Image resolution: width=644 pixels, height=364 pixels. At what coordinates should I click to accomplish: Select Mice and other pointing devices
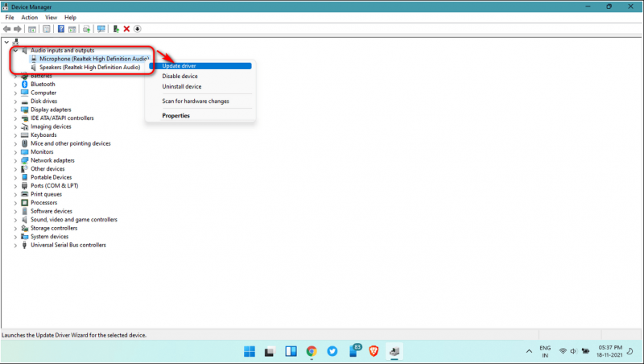[71, 143]
